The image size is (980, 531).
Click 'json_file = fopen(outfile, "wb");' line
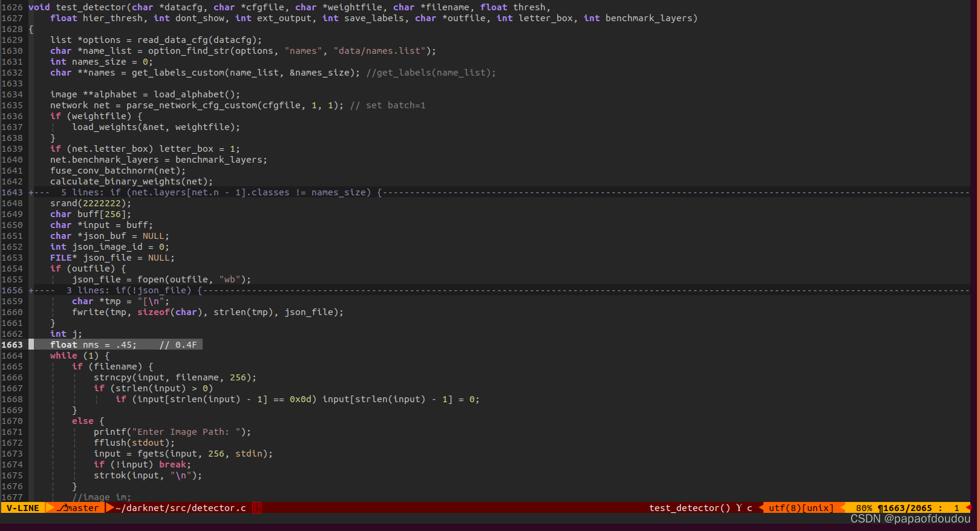pyautogui.click(x=162, y=279)
